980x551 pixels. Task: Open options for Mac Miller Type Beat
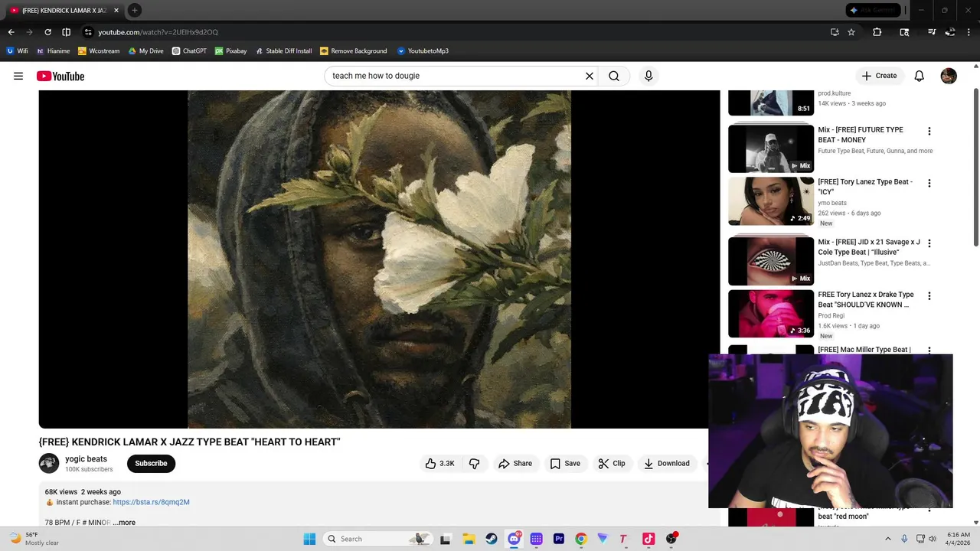tap(929, 350)
